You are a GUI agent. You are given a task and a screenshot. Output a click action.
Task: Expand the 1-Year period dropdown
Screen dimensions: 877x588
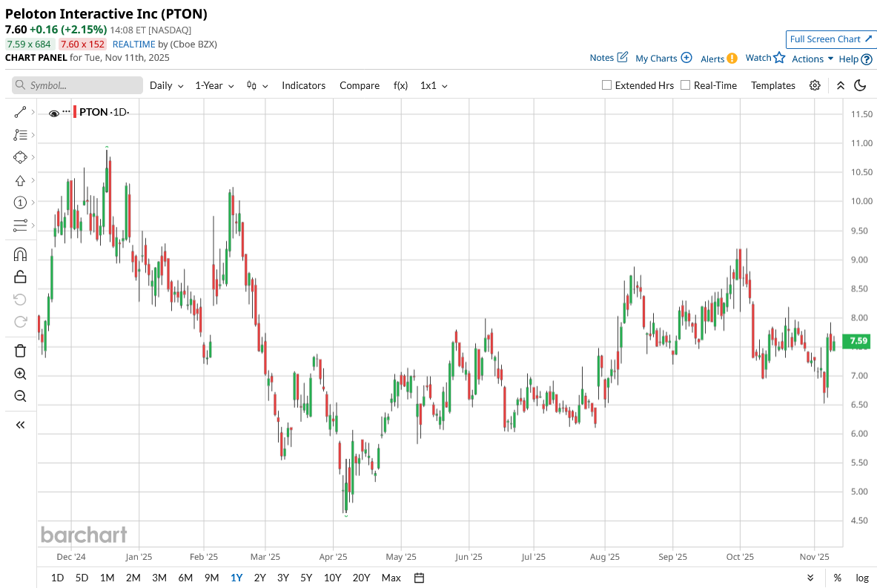(x=214, y=85)
